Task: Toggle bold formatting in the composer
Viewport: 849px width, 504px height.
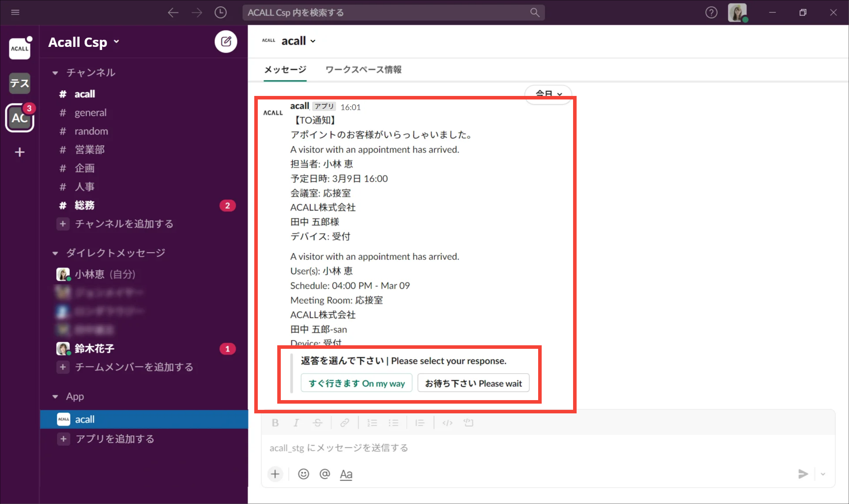Action: coord(275,423)
